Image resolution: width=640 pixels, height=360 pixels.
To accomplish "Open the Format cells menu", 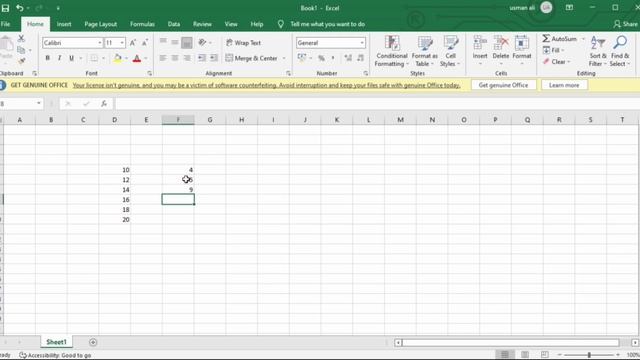I will pos(522,50).
